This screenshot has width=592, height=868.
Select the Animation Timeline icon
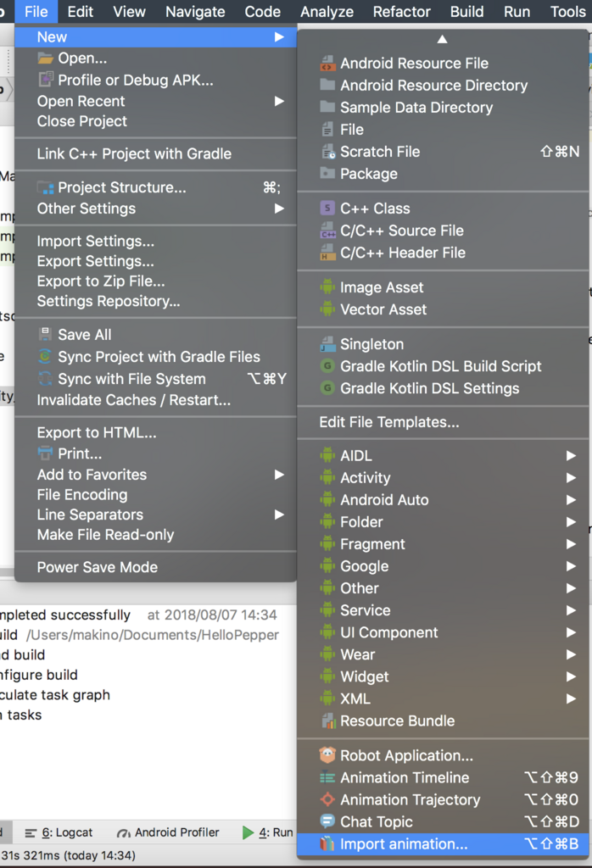(x=327, y=777)
